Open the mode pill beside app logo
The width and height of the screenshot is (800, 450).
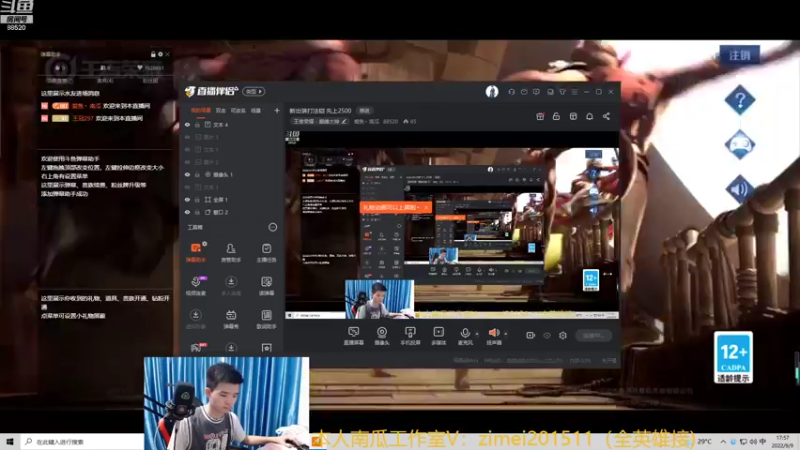click(254, 91)
